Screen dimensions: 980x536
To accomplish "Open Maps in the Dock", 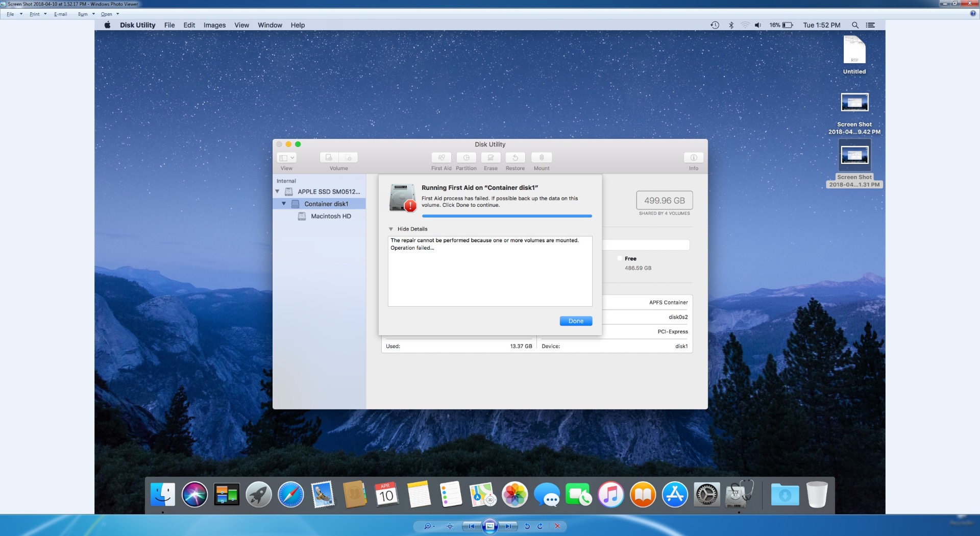I will (483, 495).
